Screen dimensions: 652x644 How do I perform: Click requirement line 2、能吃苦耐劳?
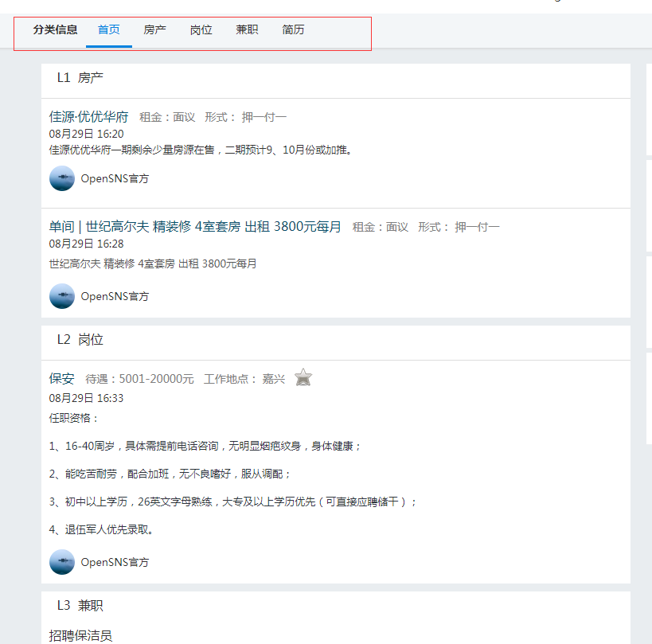point(170,474)
